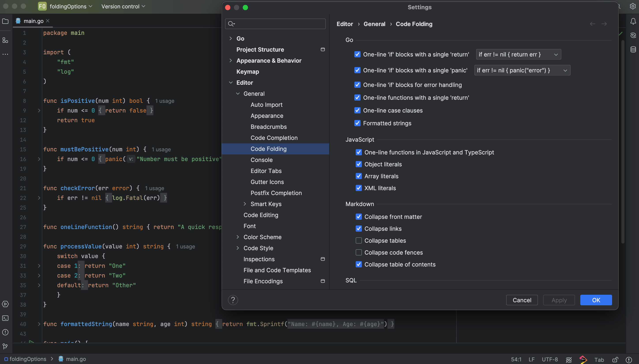This screenshot has height=364, width=639.
Task: Expand the Color Scheme tree node
Action: point(237,237)
